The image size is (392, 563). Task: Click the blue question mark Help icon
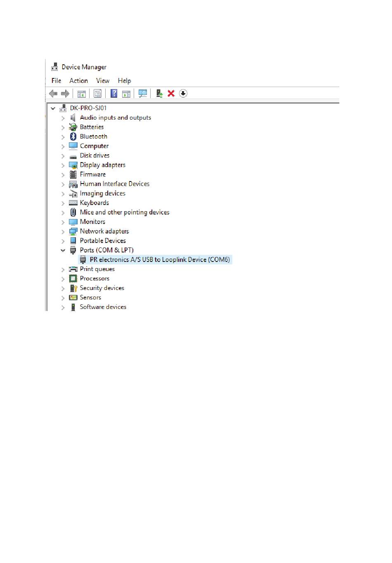pos(114,94)
